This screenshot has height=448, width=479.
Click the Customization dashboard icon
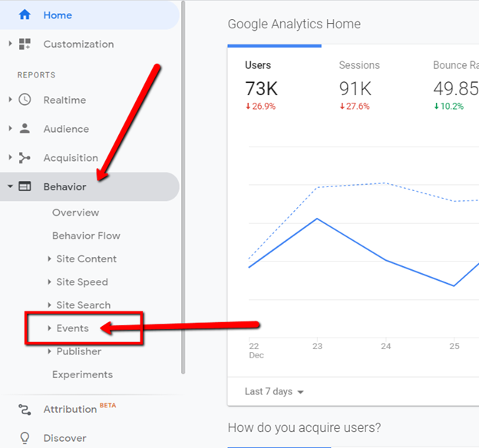click(25, 44)
